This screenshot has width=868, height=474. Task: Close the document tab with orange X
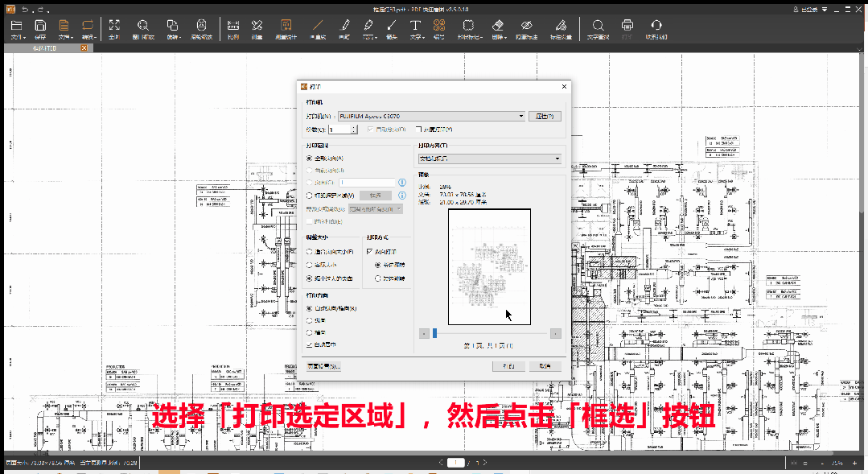point(84,48)
